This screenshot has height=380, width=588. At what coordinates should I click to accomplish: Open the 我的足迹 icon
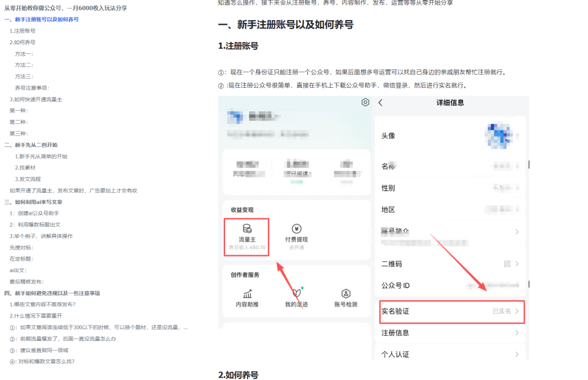tap(297, 293)
